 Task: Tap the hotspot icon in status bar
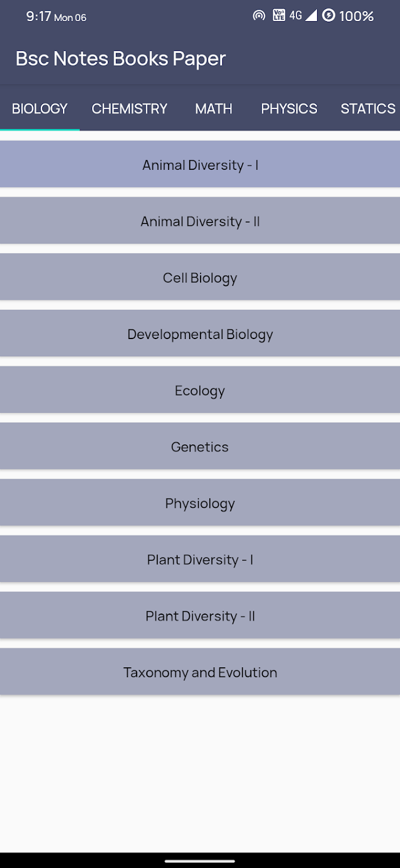[259, 16]
